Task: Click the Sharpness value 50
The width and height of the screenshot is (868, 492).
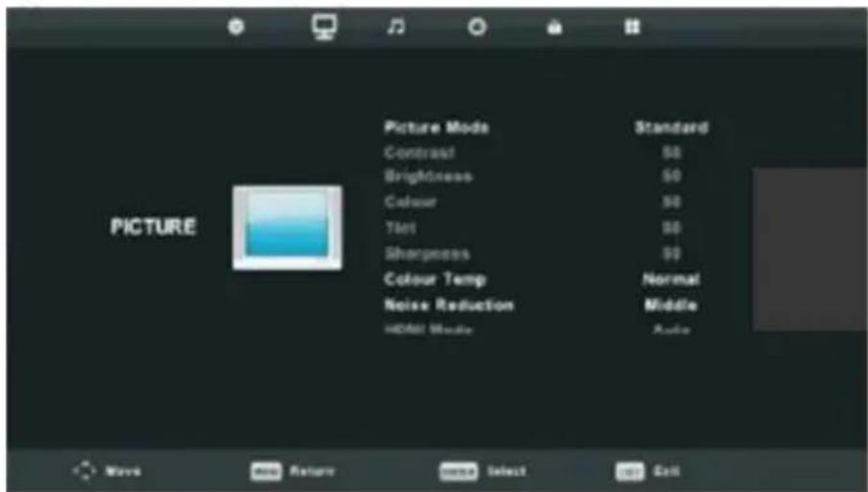Action: tap(671, 254)
